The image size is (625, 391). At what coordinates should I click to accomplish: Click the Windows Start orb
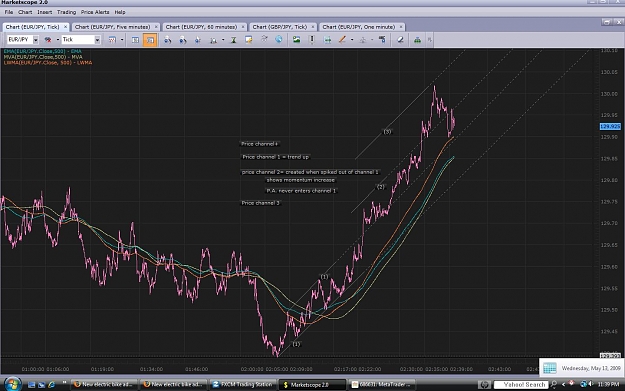(x=12, y=384)
